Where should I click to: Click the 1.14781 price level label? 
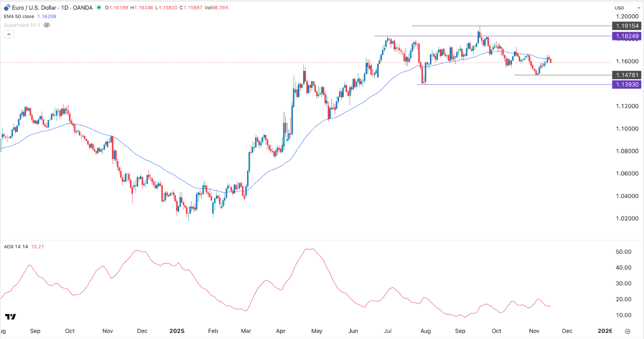pos(627,75)
